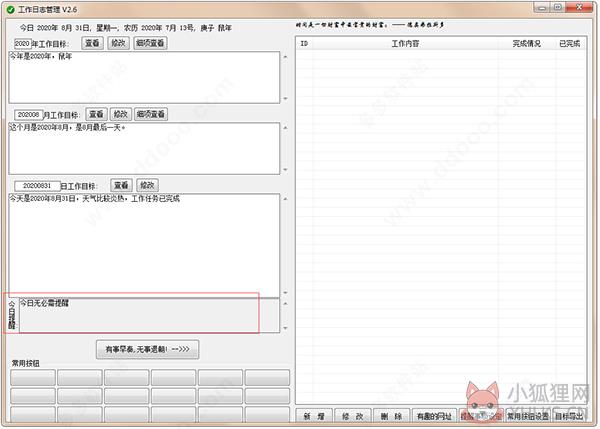Click the monthly goal scroll down arrow
Screen dimensions: 600x429
(285, 170)
